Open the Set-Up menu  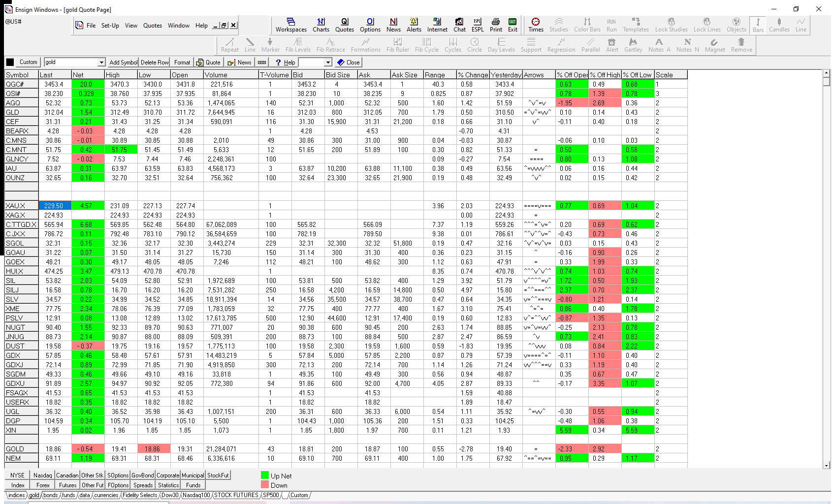(110, 26)
